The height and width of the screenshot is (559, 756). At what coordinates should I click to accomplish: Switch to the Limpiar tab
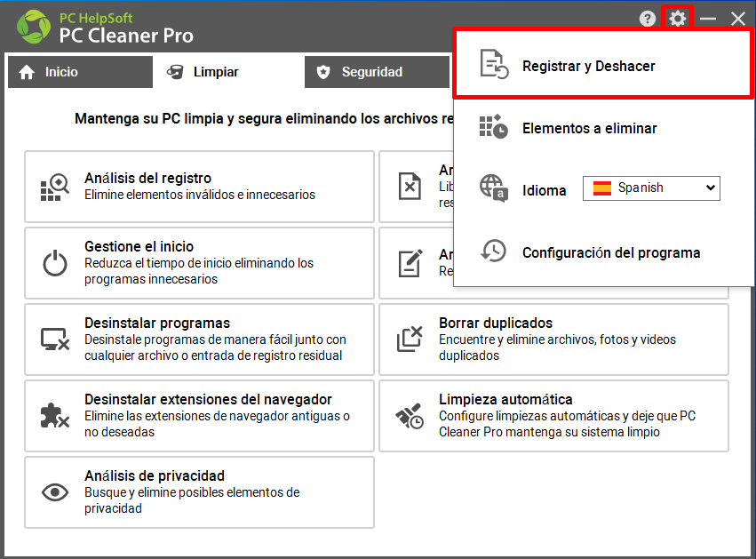click(x=228, y=72)
